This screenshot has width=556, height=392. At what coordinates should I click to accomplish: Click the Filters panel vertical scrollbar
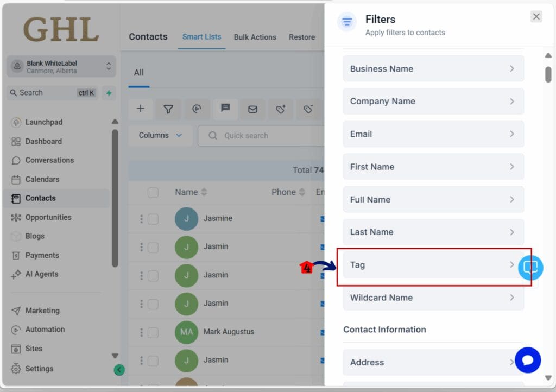click(x=548, y=74)
